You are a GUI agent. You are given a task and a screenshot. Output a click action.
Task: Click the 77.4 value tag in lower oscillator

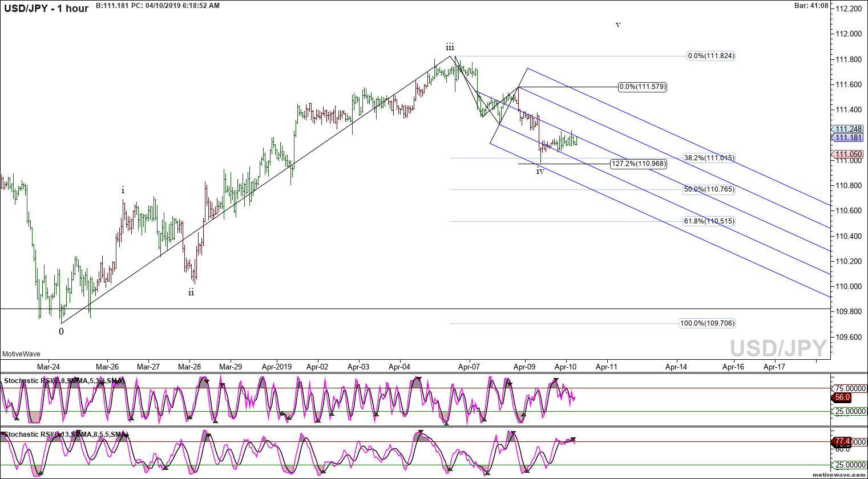(843, 441)
